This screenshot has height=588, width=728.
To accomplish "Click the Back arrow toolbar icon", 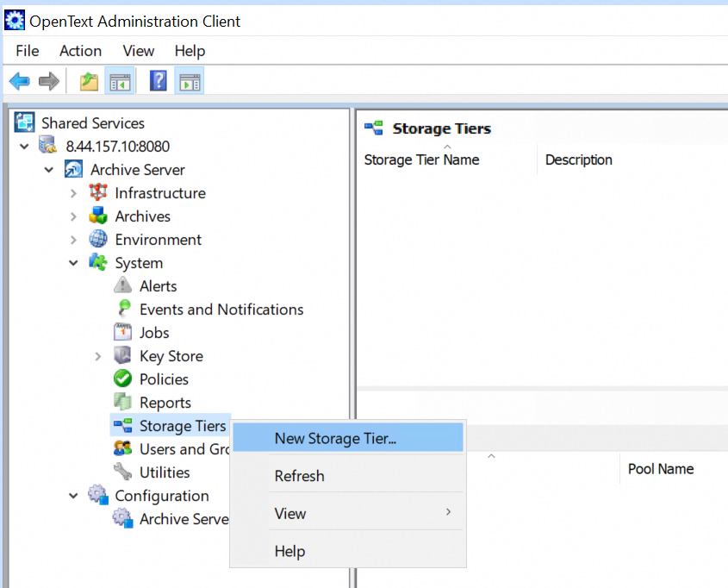I will click(x=20, y=81).
